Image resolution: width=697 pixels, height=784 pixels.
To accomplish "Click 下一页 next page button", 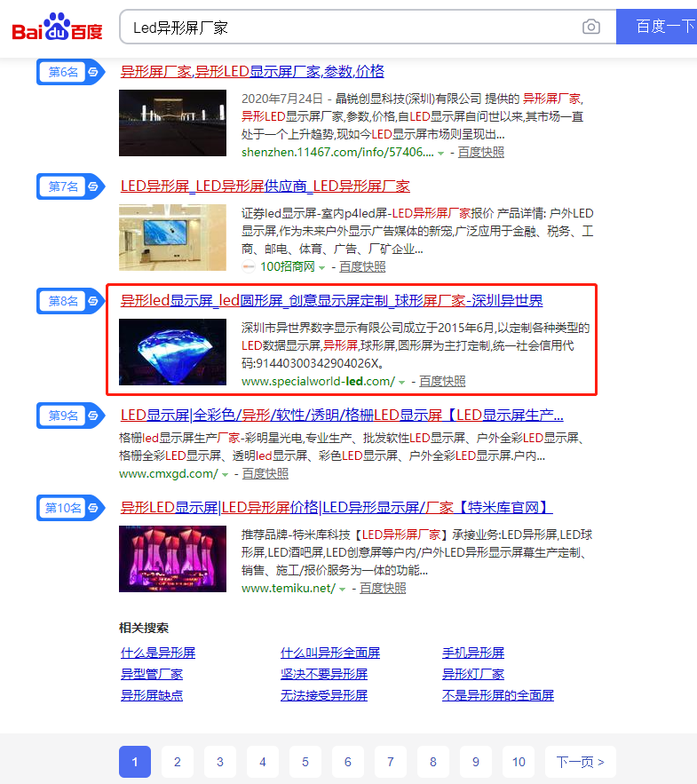I will pos(581,762).
